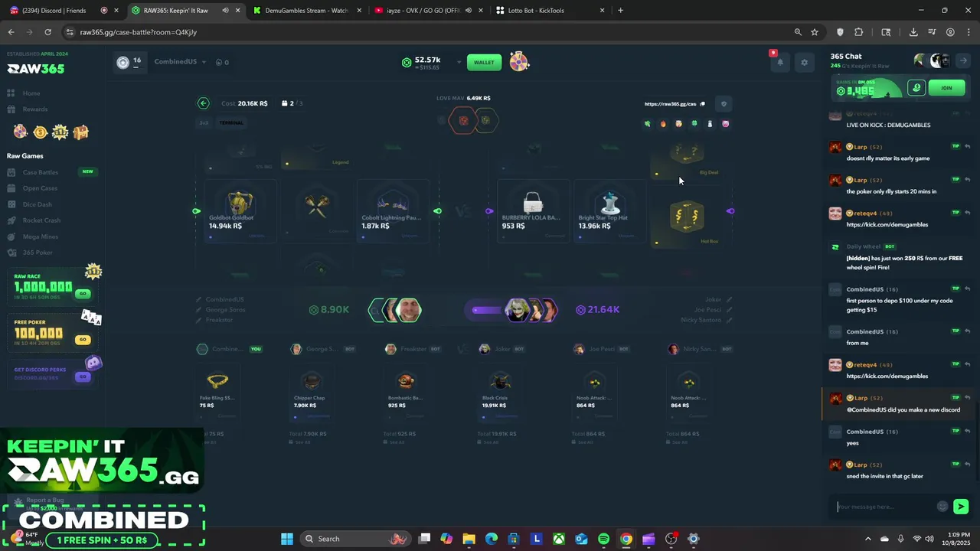The width and height of the screenshot is (980, 551).
Task: Click the gold coin rewards icon
Action: (41, 132)
